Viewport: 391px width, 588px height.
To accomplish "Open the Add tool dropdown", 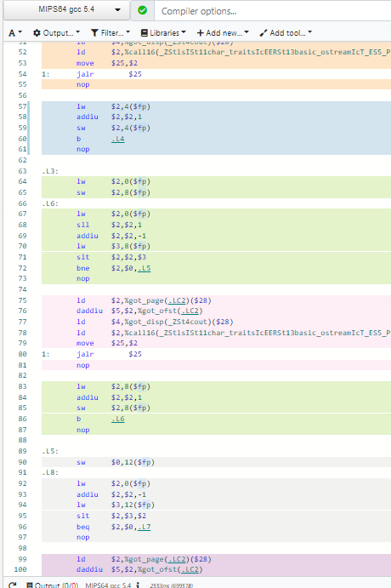I will coord(286,33).
